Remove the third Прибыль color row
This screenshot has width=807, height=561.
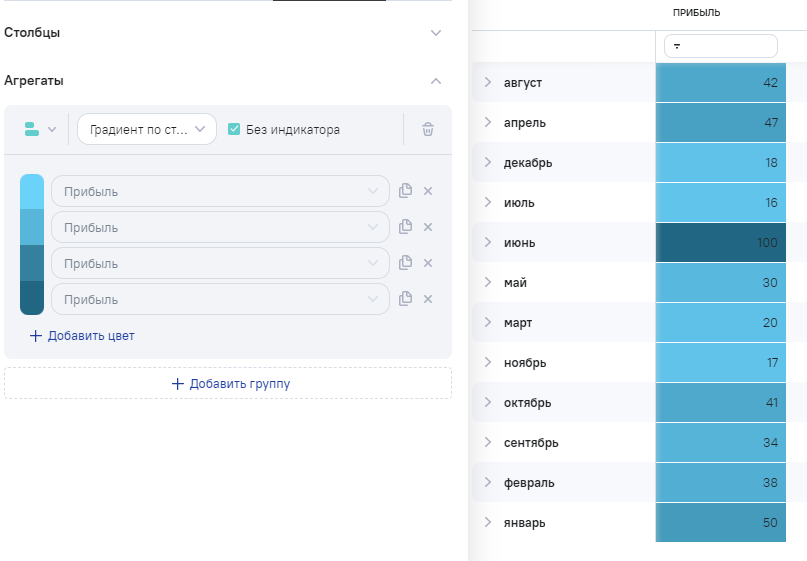click(x=428, y=263)
